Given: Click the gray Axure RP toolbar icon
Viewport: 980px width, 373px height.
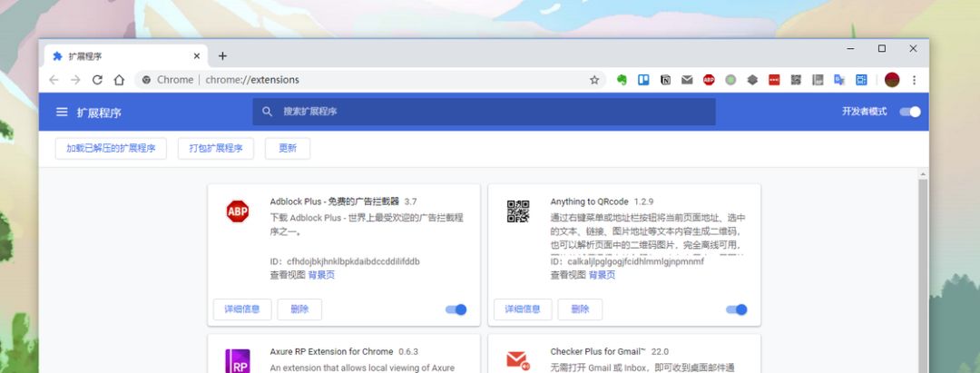Looking at the screenshot, I should [x=818, y=80].
